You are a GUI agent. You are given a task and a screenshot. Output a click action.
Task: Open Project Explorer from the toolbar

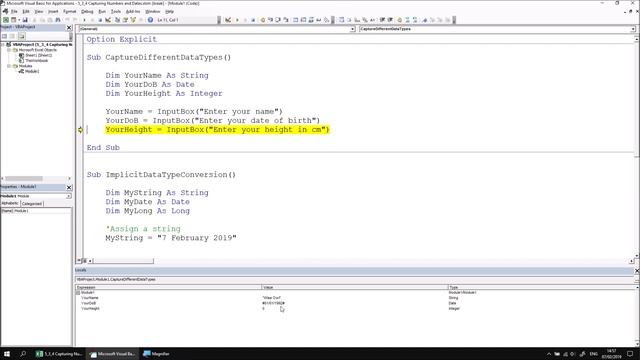click(x=117, y=20)
